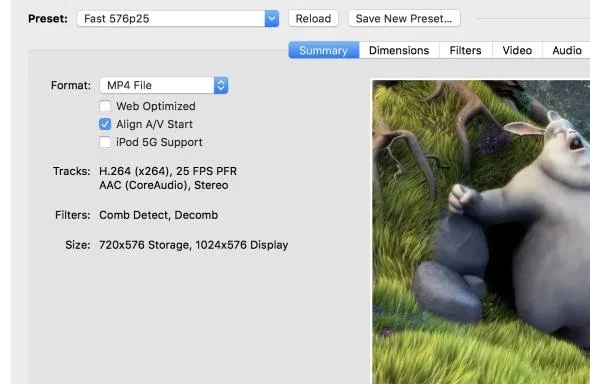590x384 pixels.
Task: Click the Reload button
Action: pos(313,18)
